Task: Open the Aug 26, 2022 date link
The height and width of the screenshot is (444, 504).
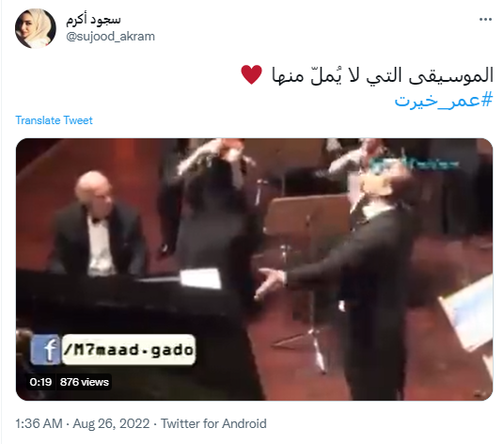Action: tap(111, 423)
